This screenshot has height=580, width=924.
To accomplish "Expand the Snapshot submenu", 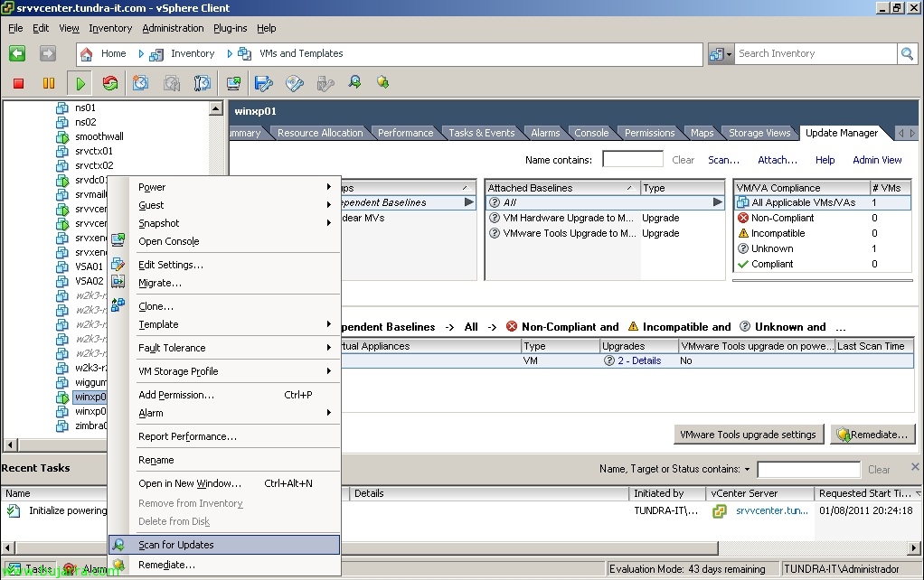I will click(329, 222).
